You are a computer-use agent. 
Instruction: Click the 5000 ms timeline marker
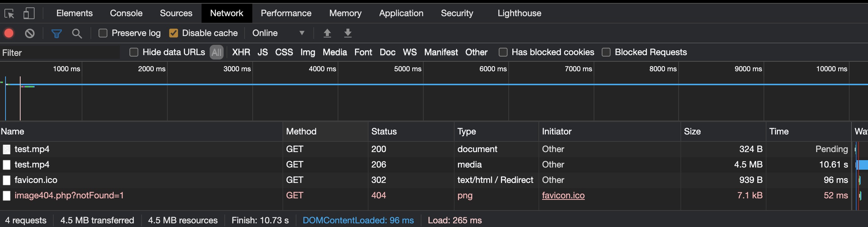coord(408,69)
